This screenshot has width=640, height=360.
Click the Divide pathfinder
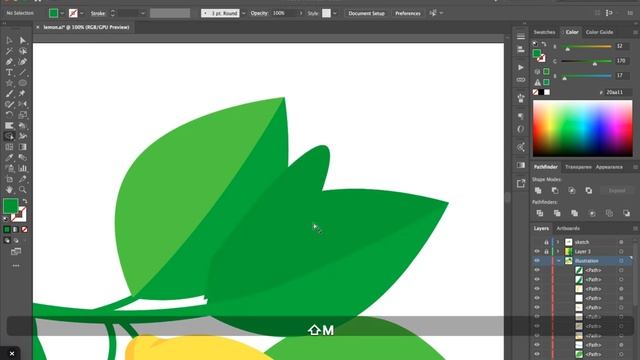click(x=540, y=213)
